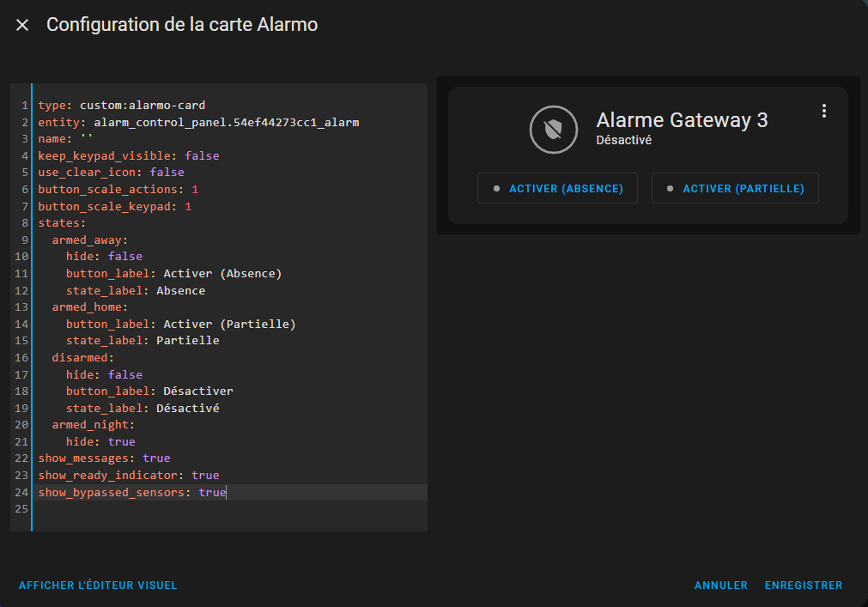Screen dimensions: 868x607
Task: Click the 'name' line in the YAML
Action: pyautogui.click(x=65, y=139)
